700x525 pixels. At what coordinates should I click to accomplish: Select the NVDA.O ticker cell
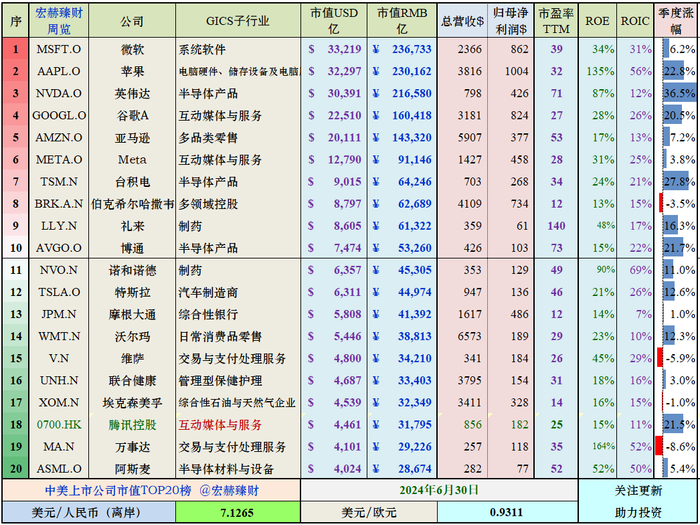coord(59,93)
